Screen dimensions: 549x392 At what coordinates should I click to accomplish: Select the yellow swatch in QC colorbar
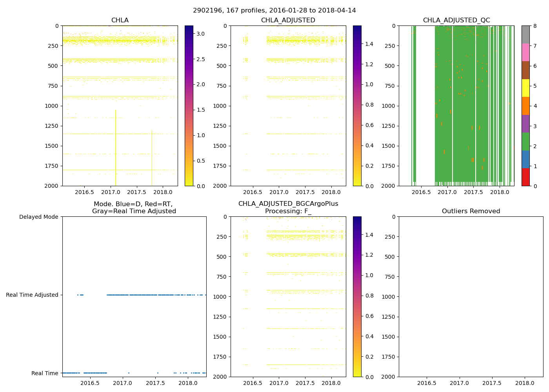pos(525,88)
